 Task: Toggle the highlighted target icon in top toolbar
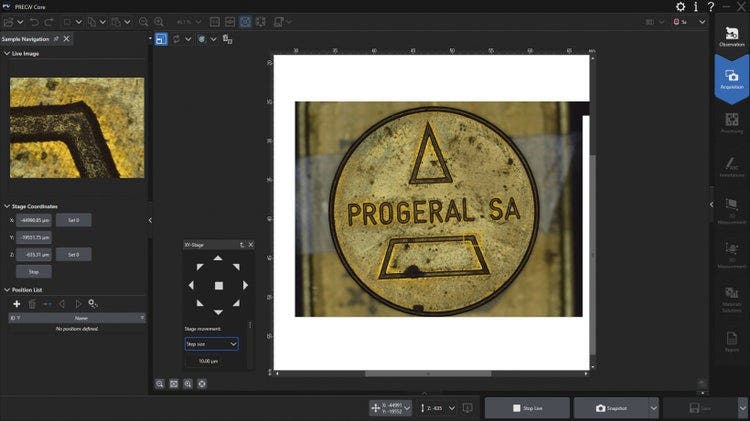pos(245,21)
